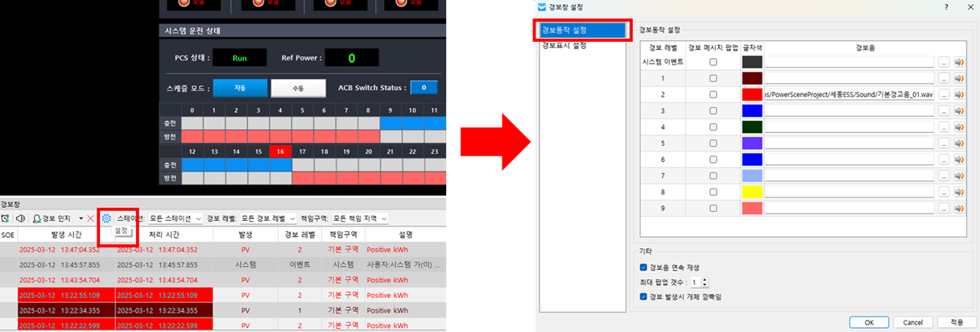Open the 책임구역 dropdown filter

[x=360, y=218]
